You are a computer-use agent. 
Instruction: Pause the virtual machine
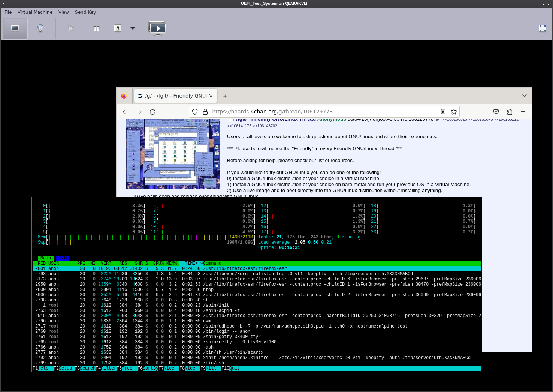pyautogui.click(x=96, y=28)
